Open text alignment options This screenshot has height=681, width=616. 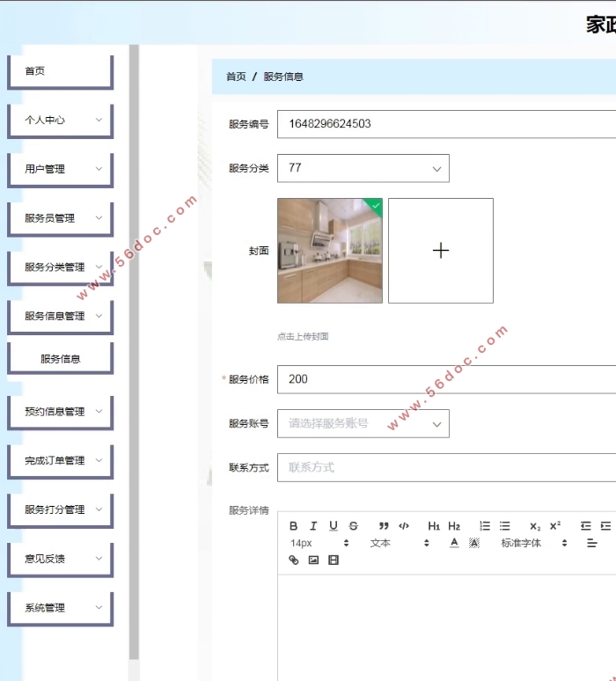(591, 543)
